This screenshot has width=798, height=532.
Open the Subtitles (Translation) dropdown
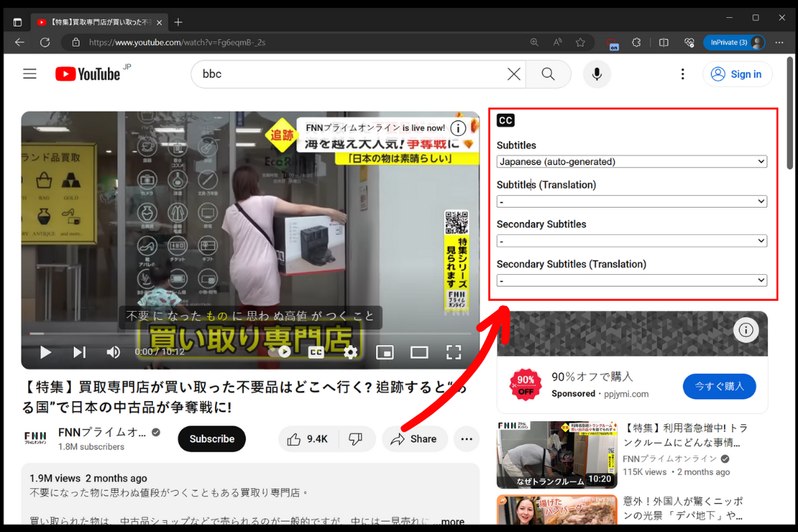(x=632, y=201)
